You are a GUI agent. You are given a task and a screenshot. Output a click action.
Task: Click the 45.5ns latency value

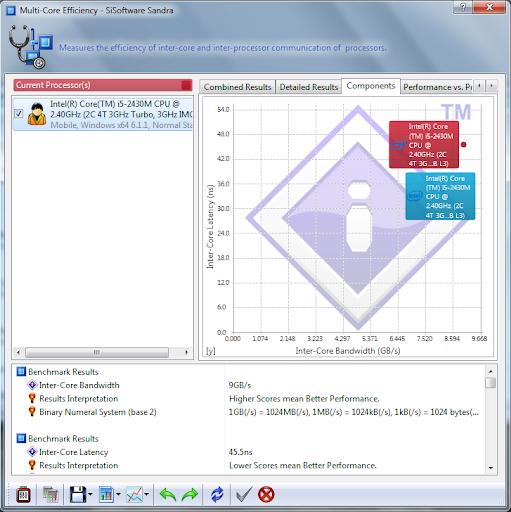click(x=240, y=452)
